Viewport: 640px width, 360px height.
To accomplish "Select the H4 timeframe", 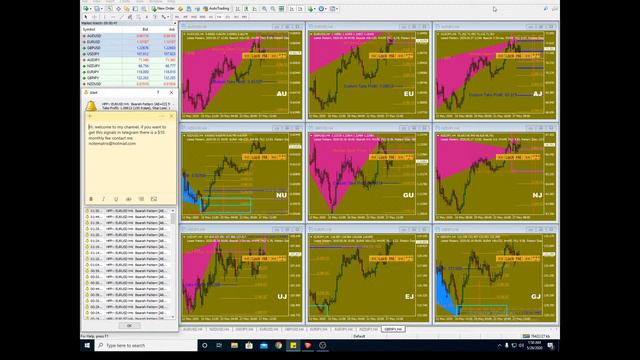I will [x=219, y=17].
